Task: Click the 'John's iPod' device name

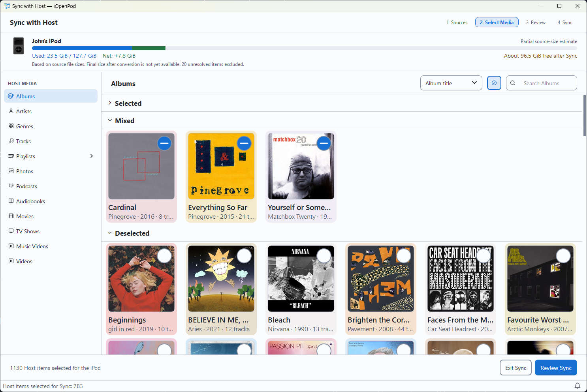Action: pyautogui.click(x=46, y=41)
